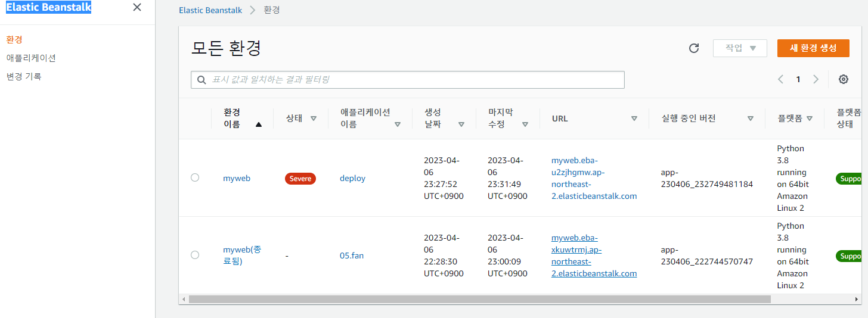868x318 pixels.
Task: Sort by last modified column arrow
Action: pyautogui.click(x=525, y=124)
